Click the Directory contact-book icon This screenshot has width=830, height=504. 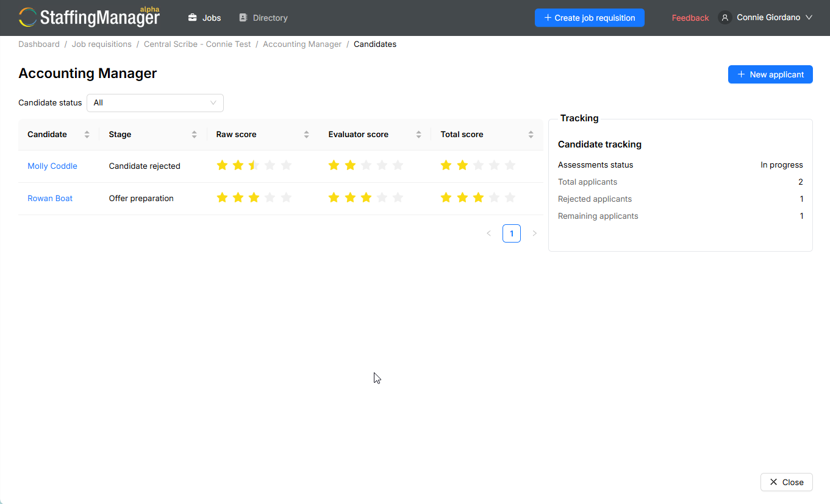tap(243, 18)
